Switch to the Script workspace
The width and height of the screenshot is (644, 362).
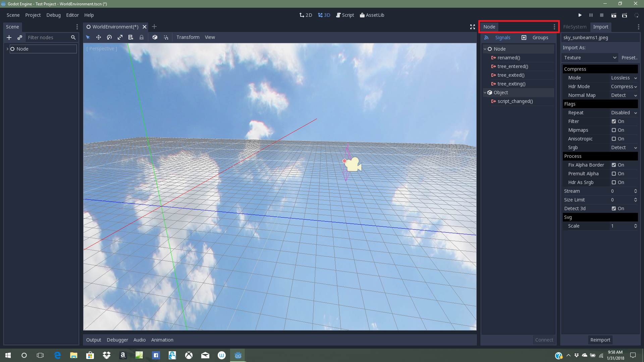(345, 15)
